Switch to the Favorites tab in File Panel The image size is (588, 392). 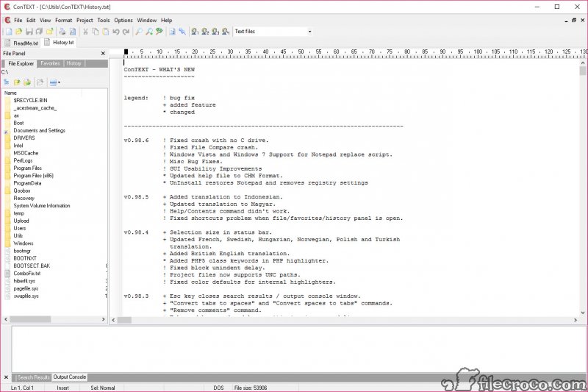tap(50, 63)
